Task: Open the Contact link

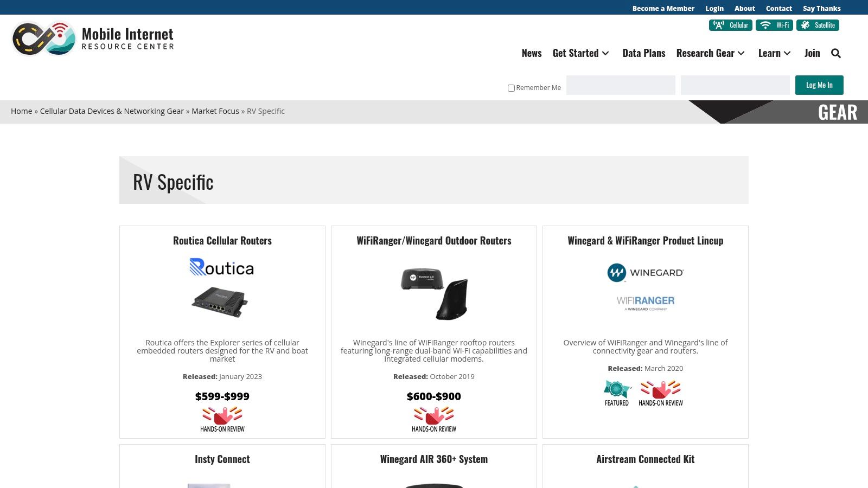Action: [x=779, y=8]
